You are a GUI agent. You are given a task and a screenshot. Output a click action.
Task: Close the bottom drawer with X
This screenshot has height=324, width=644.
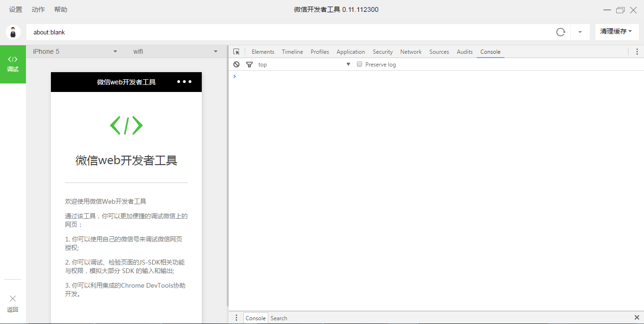click(x=637, y=318)
